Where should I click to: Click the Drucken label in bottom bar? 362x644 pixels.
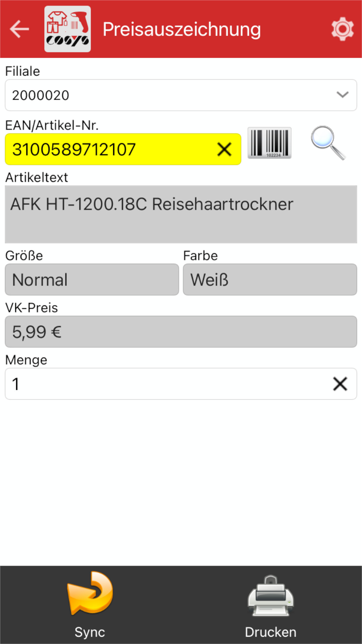[x=271, y=632]
